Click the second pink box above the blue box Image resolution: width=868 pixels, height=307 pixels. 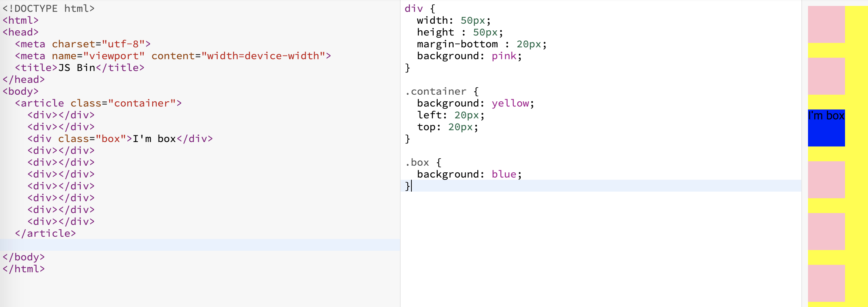(827, 76)
